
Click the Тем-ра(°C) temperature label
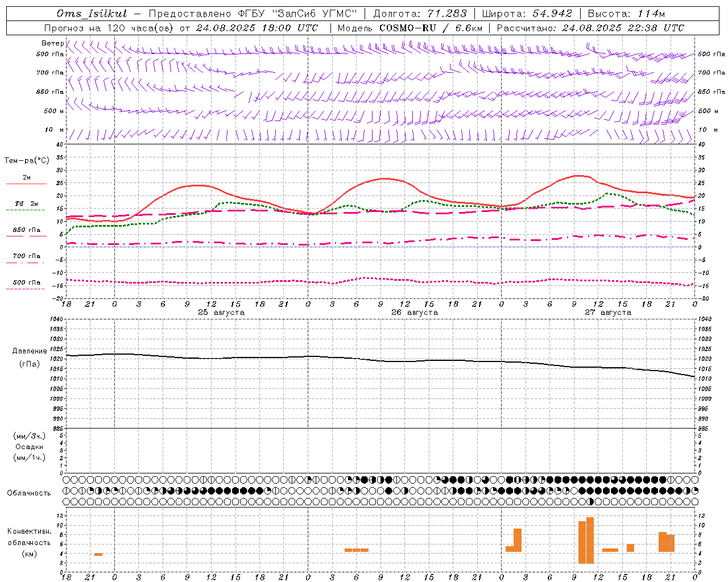pos(27,161)
